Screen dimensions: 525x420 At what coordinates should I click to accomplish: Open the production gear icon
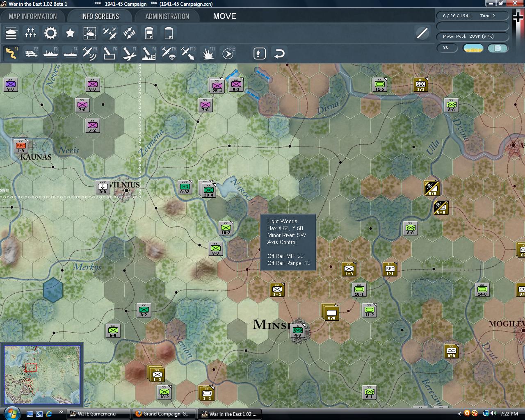click(x=50, y=33)
